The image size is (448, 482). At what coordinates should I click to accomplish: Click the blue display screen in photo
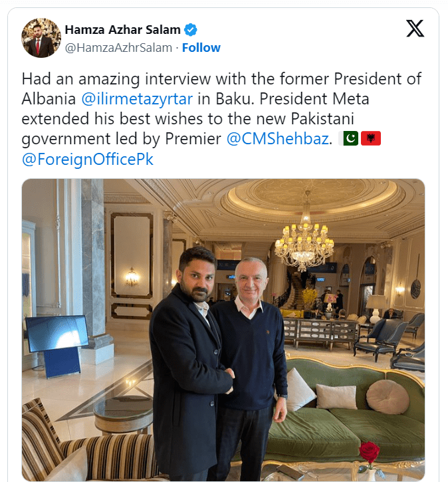pos(57,334)
